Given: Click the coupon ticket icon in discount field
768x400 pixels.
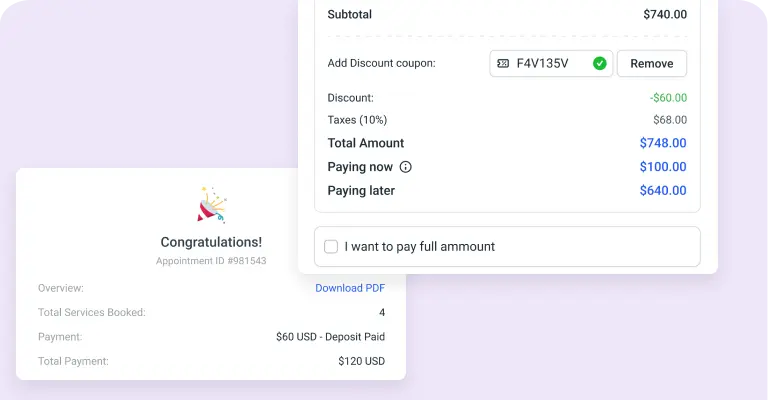Looking at the screenshot, I should pyautogui.click(x=503, y=63).
